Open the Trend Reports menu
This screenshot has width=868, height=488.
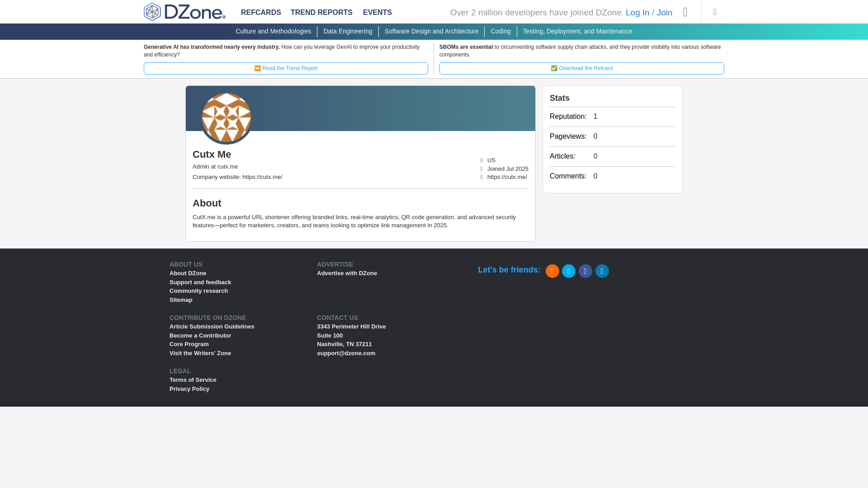[321, 13]
